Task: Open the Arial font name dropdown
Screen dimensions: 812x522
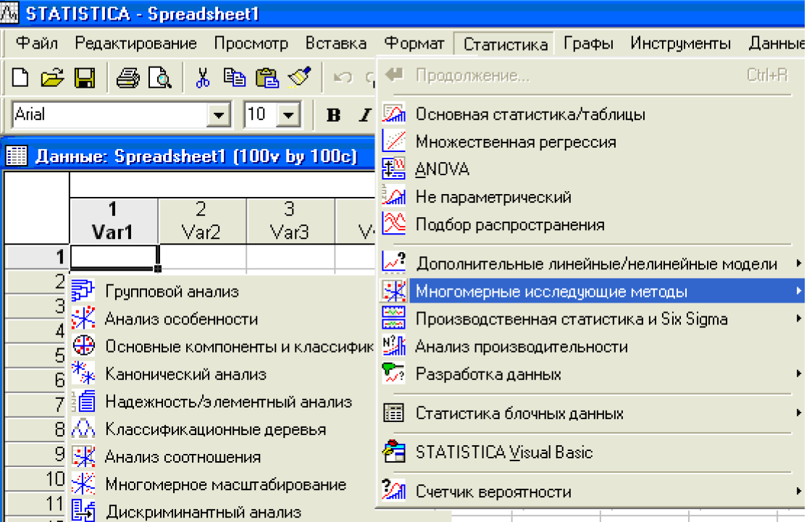Action: [x=219, y=114]
